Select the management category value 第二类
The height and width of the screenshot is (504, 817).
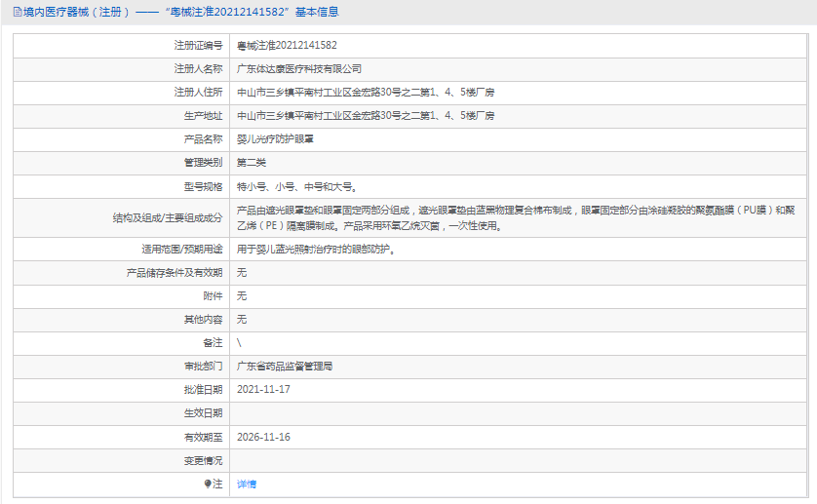click(x=252, y=163)
